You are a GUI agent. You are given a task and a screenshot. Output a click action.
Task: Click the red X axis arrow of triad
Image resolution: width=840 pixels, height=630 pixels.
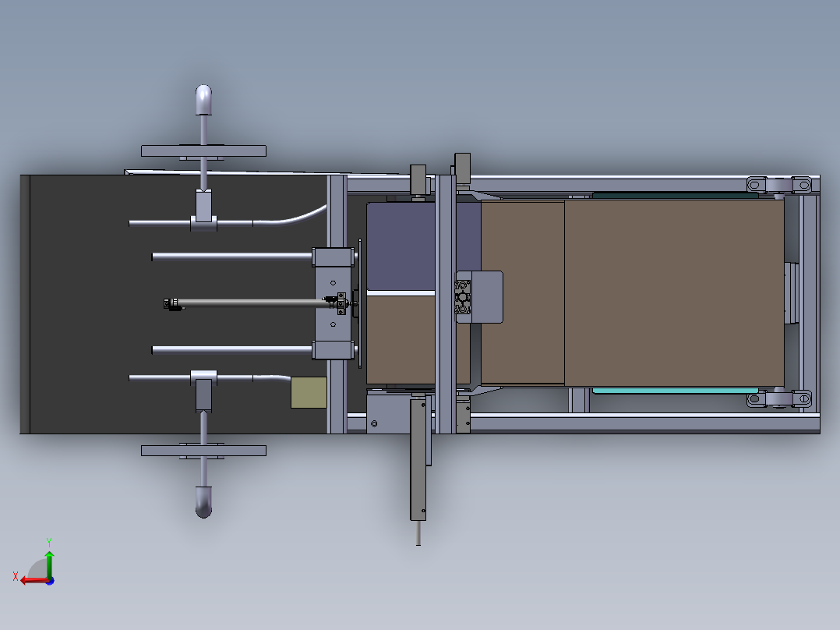pyautogui.click(x=34, y=581)
